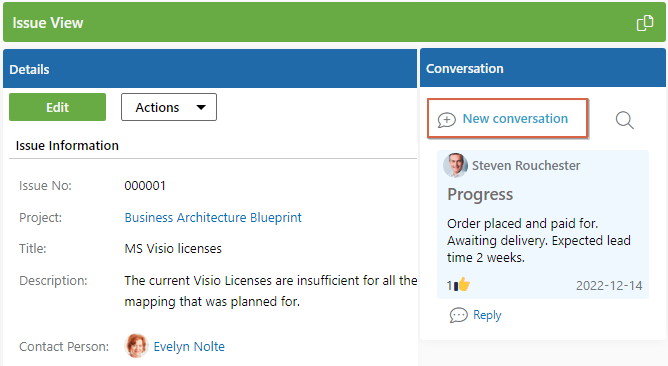Click the like count 1
Screen dimensions: 668x366
coord(449,285)
